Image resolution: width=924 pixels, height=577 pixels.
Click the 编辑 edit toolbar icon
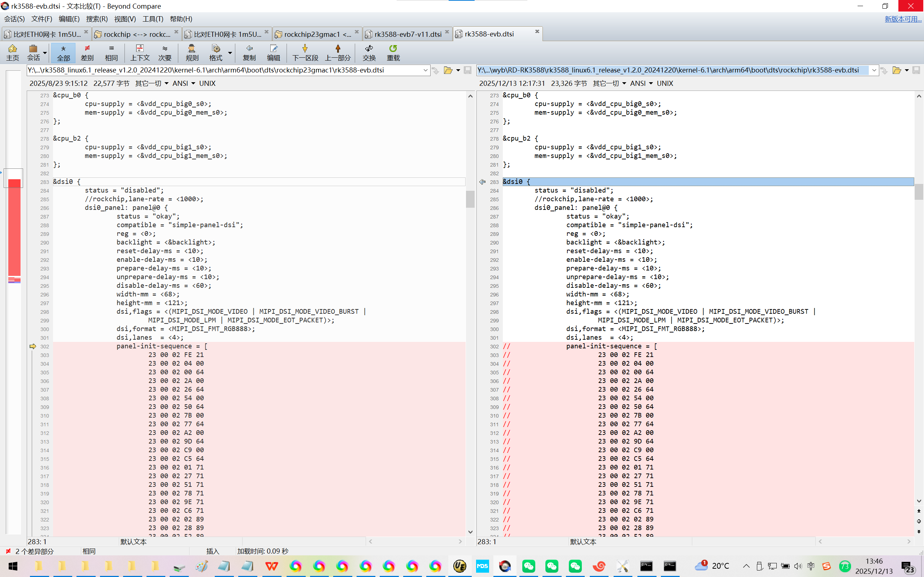273,53
